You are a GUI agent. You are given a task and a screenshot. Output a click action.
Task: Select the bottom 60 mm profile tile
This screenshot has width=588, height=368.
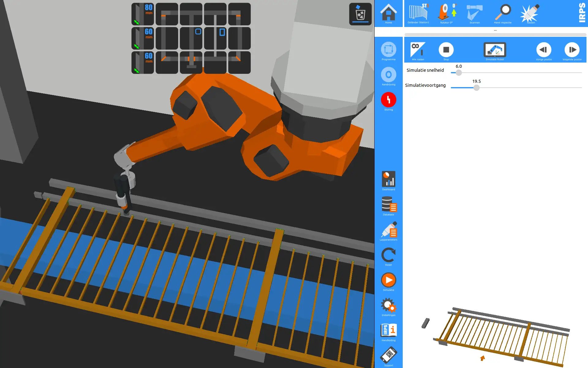tap(143, 63)
